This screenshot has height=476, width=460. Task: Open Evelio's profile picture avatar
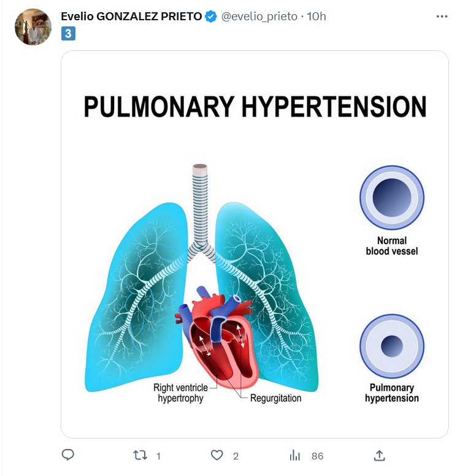pyautogui.click(x=33, y=27)
